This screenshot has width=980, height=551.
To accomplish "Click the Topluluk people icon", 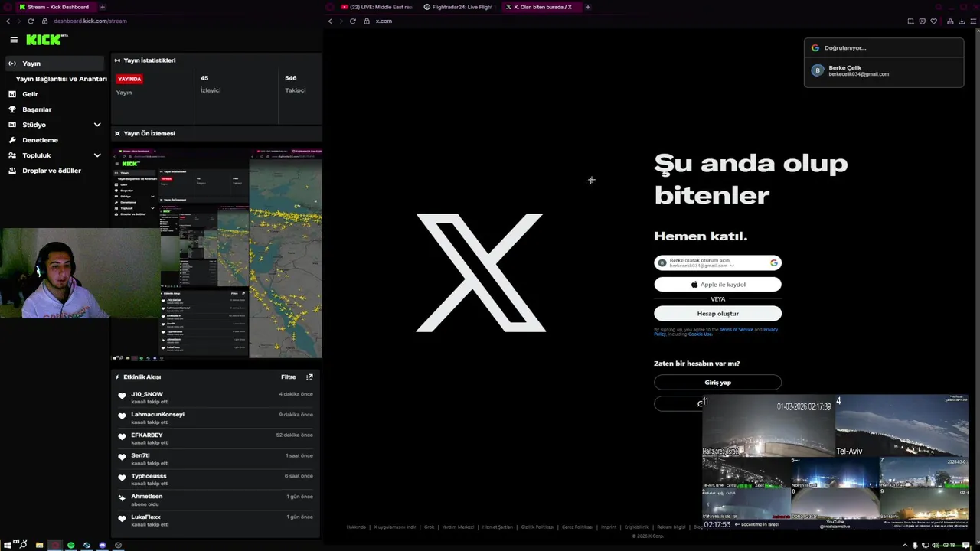I will 12,155.
